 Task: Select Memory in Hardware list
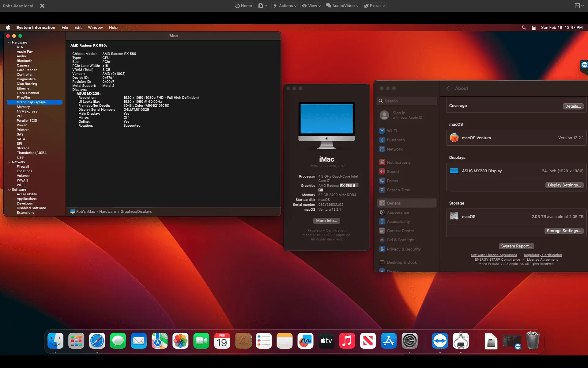click(23, 107)
